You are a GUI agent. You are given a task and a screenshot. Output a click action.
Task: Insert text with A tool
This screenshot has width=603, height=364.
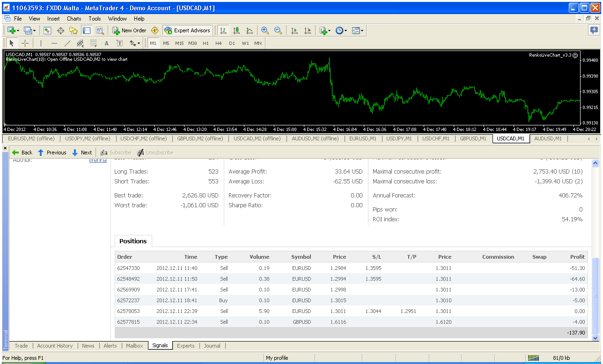point(106,43)
